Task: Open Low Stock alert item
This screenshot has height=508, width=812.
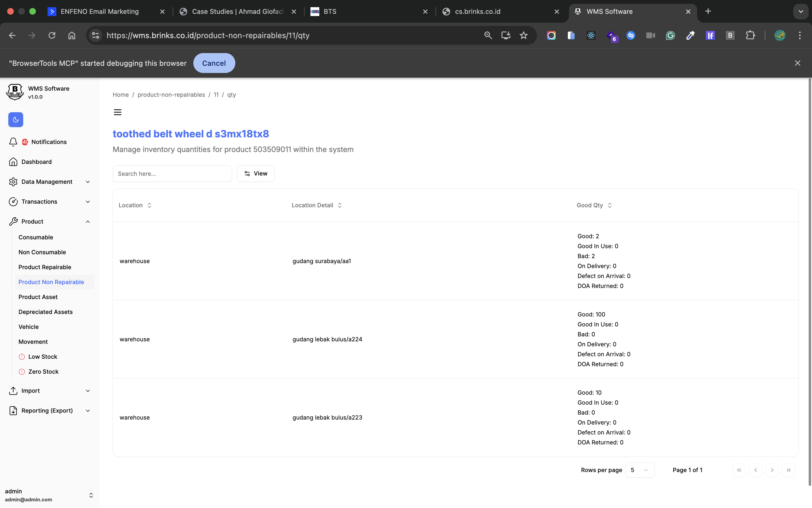Action: pyautogui.click(x=43, y=357)
